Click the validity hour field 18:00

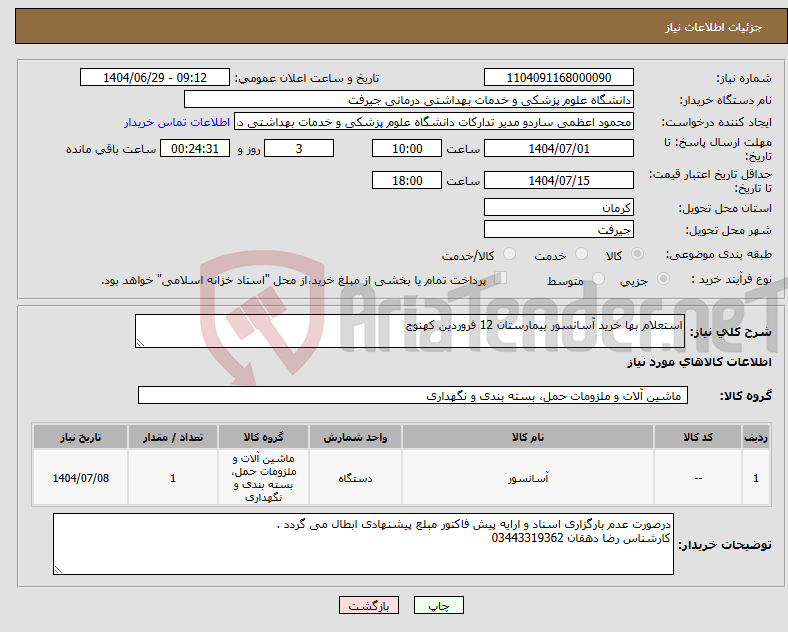point(407,180)
